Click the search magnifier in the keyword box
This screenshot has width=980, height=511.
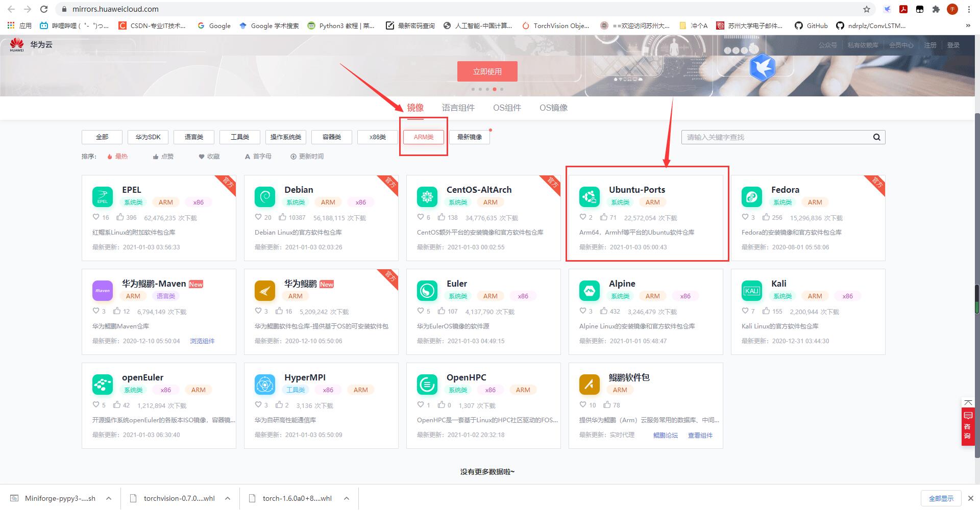pos(876,137)
